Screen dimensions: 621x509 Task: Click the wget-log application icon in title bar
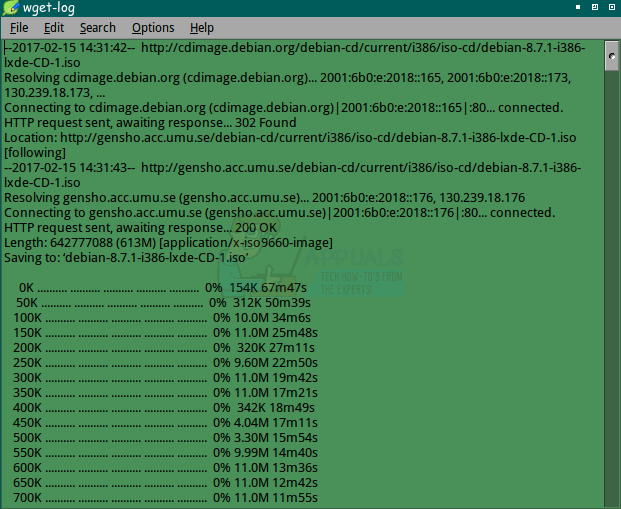[x=10, y=8]
